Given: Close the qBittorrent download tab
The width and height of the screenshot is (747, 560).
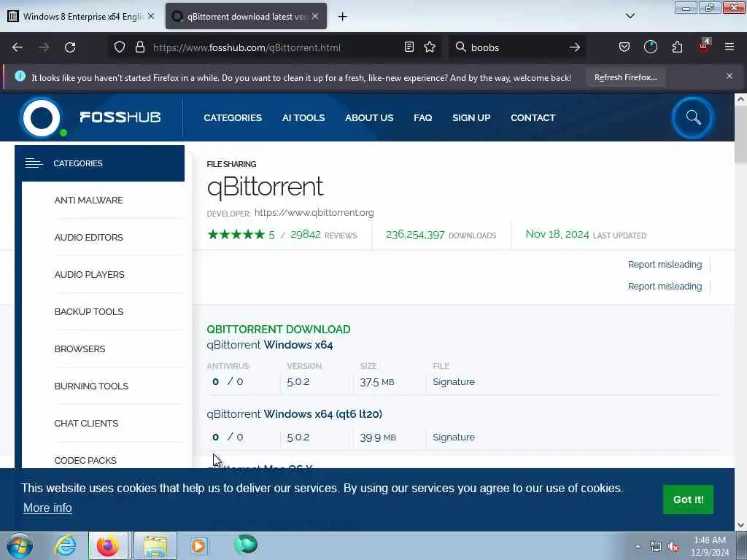Looking at the screenshot, I should pos(315,16).
